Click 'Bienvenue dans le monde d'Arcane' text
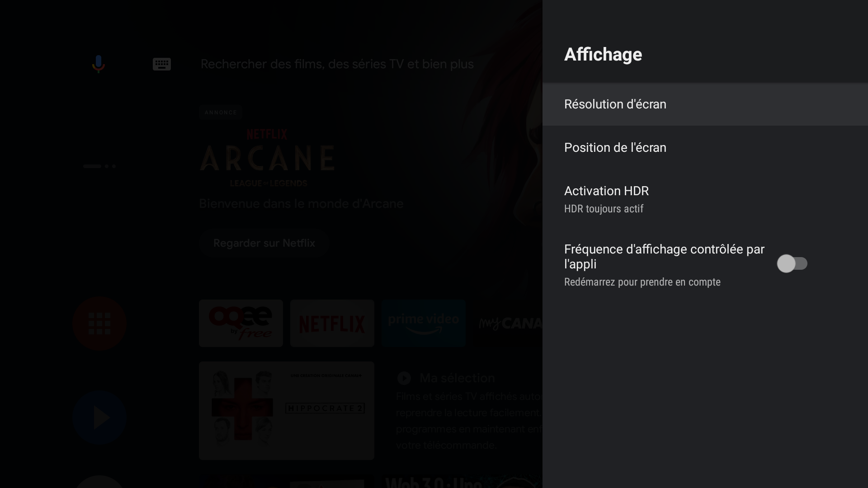This screenshot has height=488, width=868. click(301, 204)
